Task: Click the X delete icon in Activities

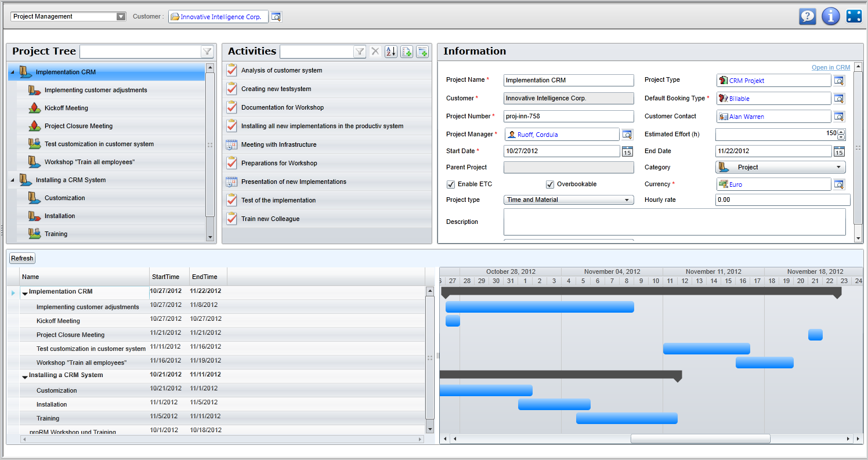Action: (x=375, y=52)
